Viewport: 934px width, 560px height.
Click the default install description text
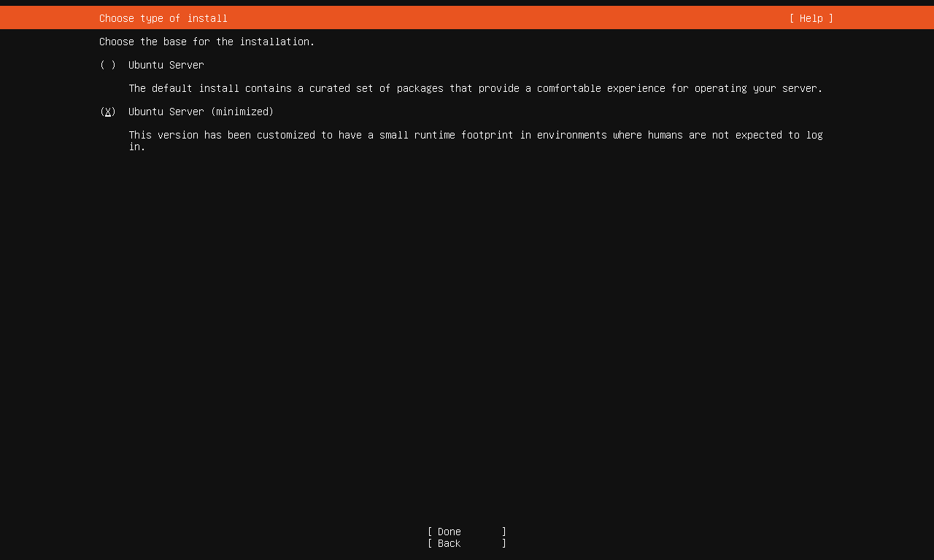(x=476, y=88)
